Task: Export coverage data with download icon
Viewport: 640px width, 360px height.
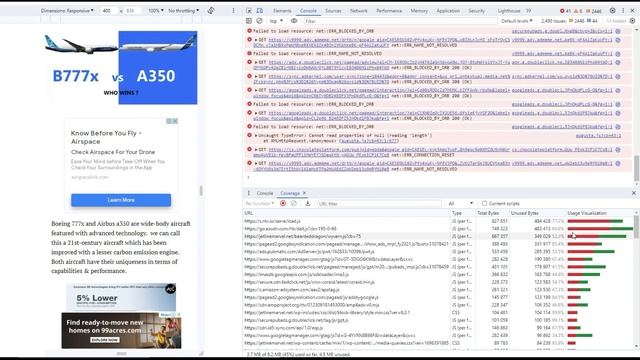Action: tap(307, 203)
